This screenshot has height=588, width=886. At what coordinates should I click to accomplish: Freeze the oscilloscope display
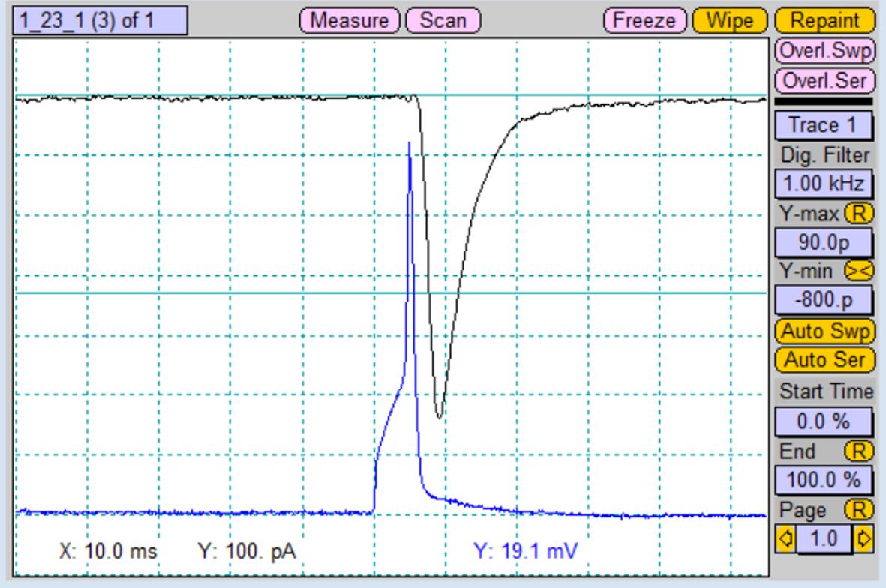click(644, 21)
